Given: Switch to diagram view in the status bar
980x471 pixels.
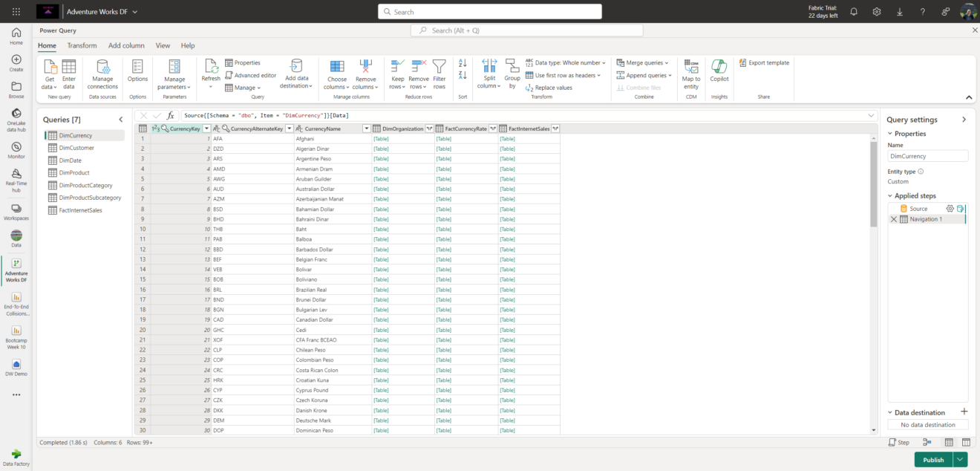Looking at the screenshot, I should (927, 442).
